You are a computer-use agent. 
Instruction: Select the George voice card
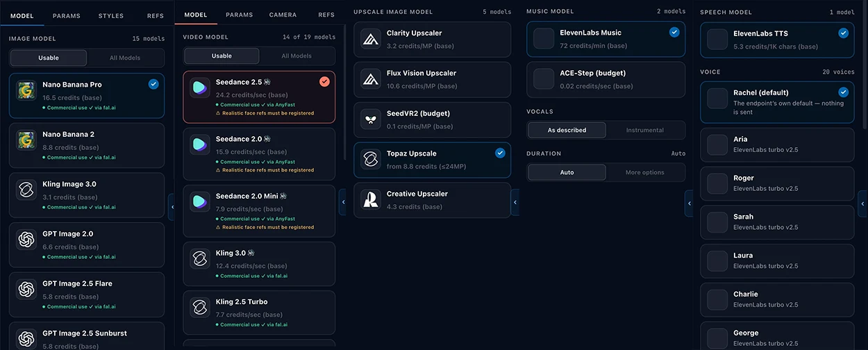[x=777, y=335]
